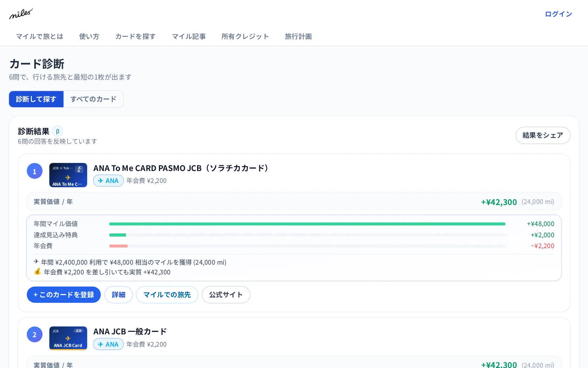Image resolution: width=588 pixels, height=368 pixels.
Task: Click airplane icon beside 年間 ¥2,400,000 text
Action: [x=36, y=262]
